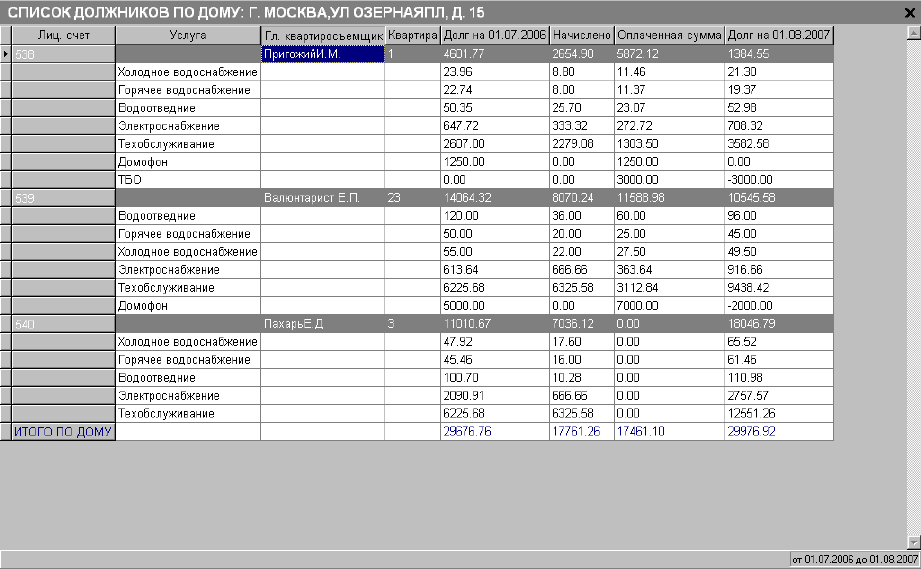
Task: Click value 9438.42 in final debt column
Action: [x=779, y=288]
